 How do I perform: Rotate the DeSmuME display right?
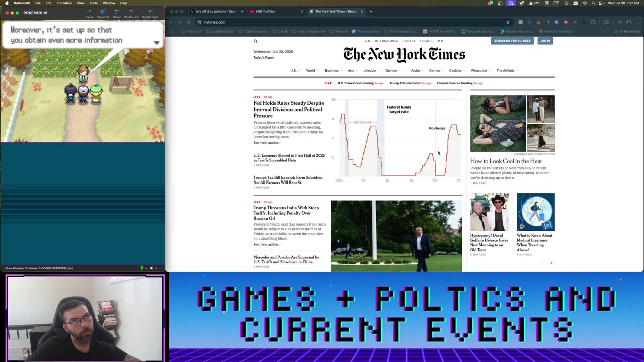pyautogui.click(x=150, y=13)
